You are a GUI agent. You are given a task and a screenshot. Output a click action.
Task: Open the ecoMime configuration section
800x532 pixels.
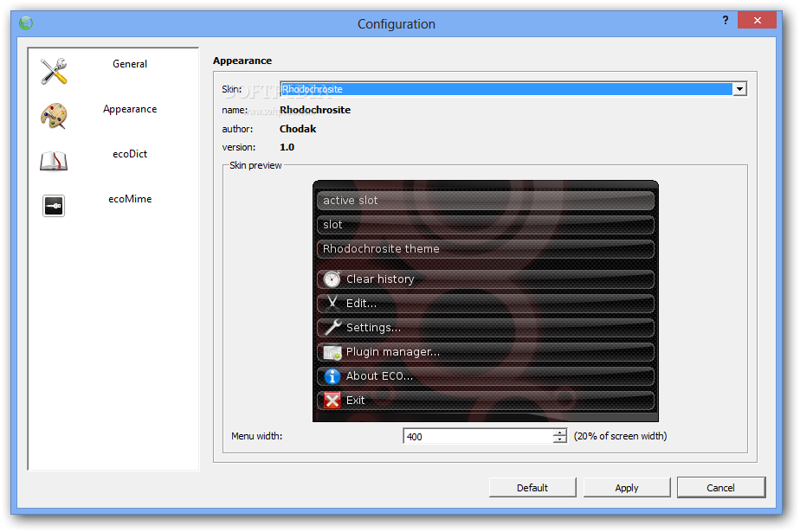pos(130,199)
